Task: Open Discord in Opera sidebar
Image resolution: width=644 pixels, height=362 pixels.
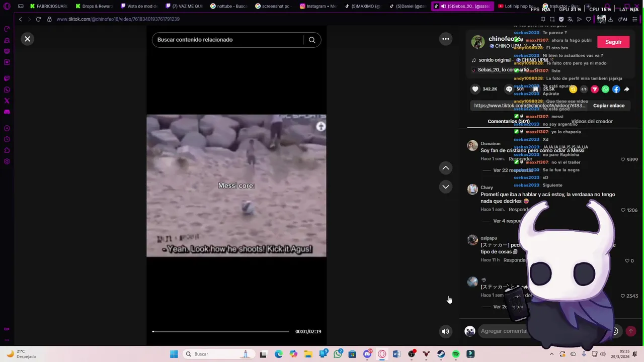Action: pos(7,112)
